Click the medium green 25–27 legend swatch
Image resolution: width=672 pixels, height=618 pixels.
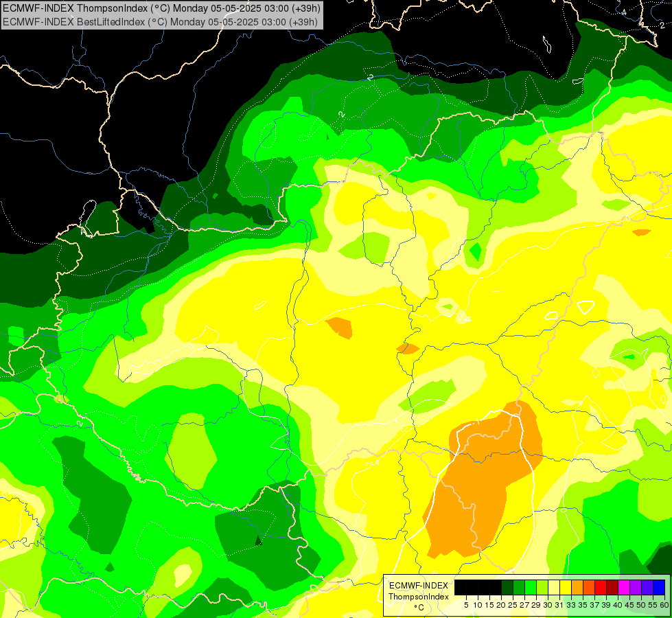coord(519,587)
